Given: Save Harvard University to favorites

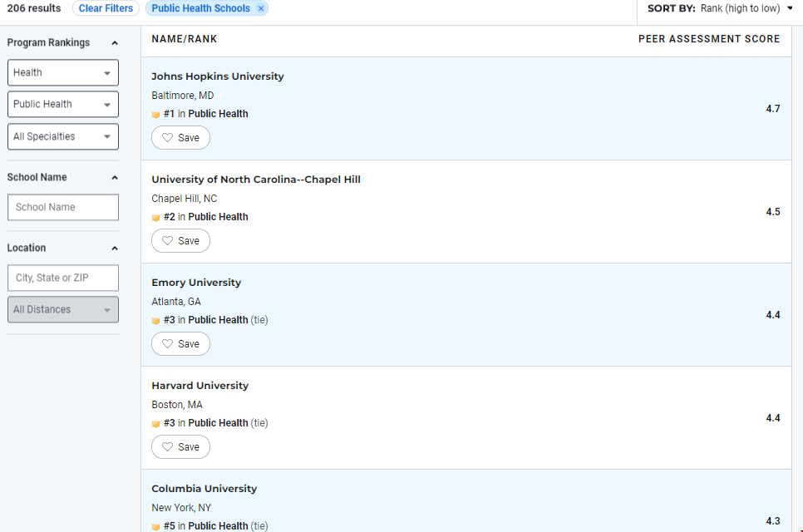Looking at the screenshot, I should [180, 447].
